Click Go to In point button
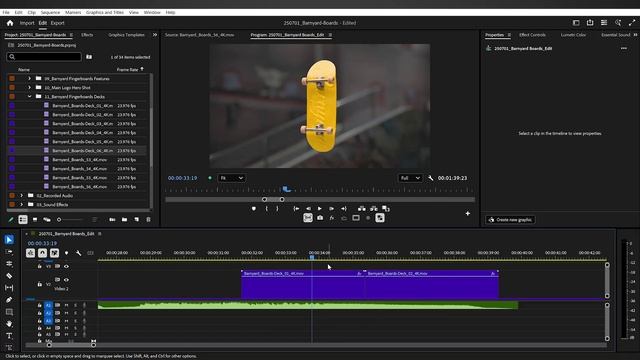Screen dimensions: 640x360 click(x=296, y=209)
